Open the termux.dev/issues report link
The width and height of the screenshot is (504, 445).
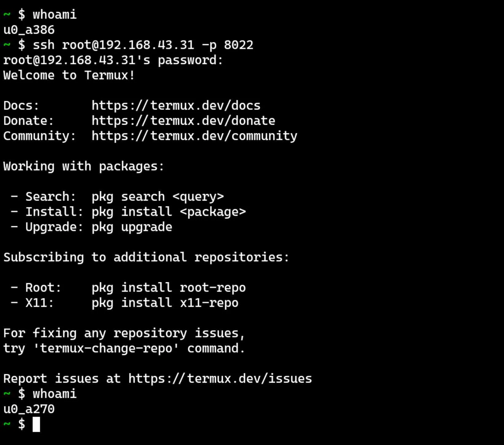click(x=220, y=379)
